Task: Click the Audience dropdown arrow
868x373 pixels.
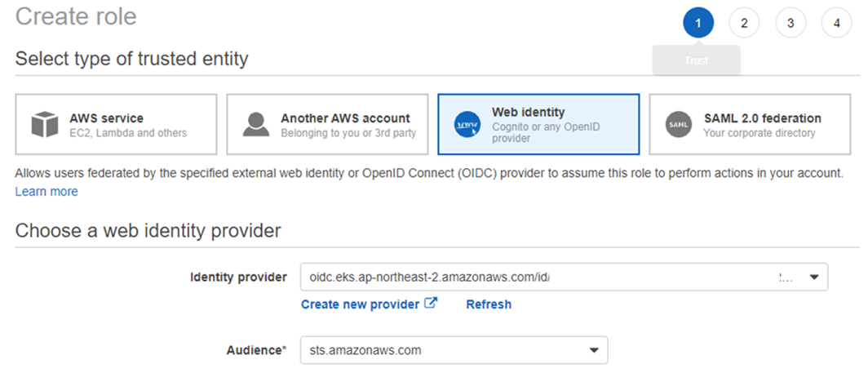Action: pos(593,350)
